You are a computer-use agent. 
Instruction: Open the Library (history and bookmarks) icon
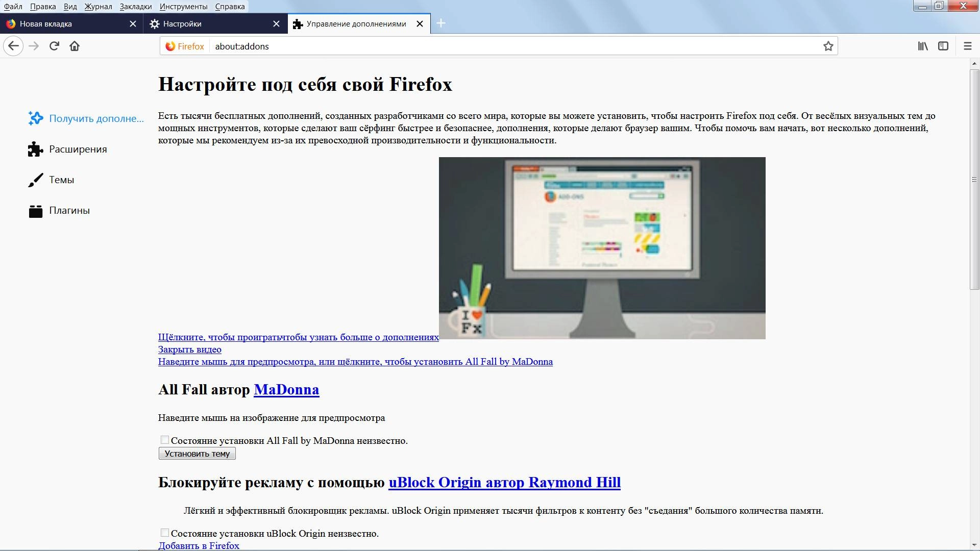pos(923,46)
